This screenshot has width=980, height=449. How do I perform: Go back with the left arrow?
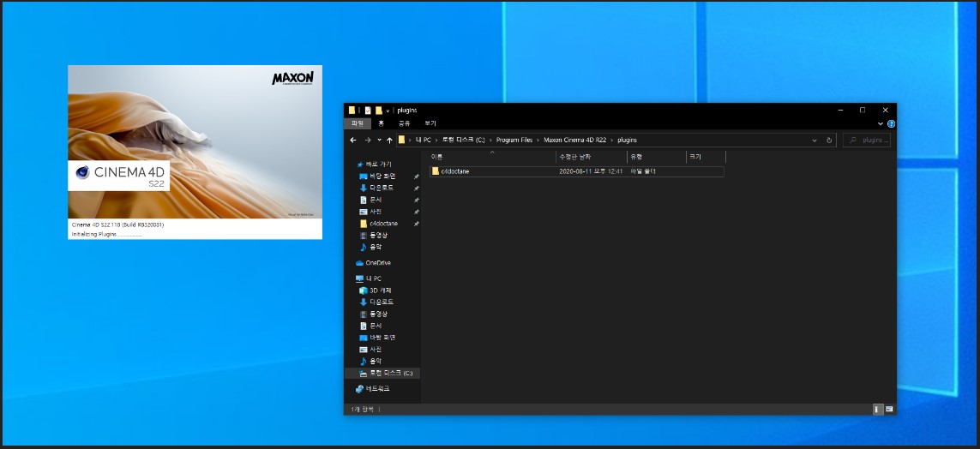pyautogui.click(x=353, y=141)
